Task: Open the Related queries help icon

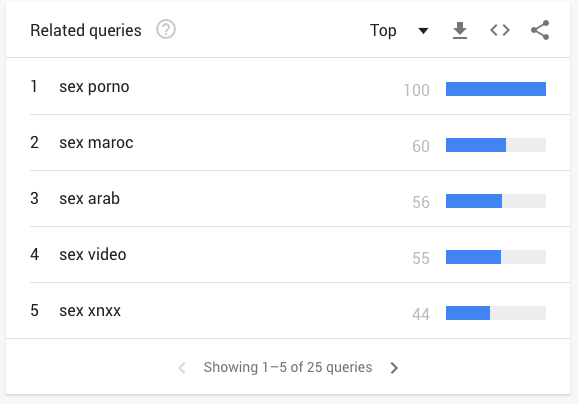Action: pos(166,29)
